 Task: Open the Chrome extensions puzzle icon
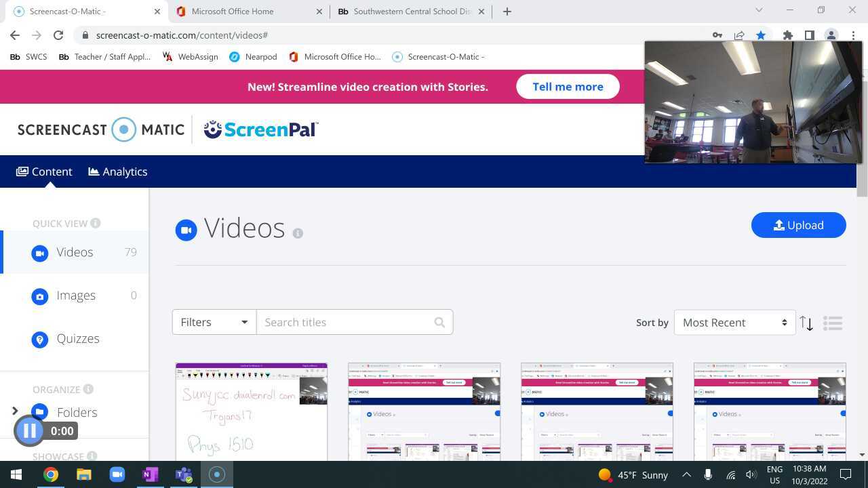[787, 35]
